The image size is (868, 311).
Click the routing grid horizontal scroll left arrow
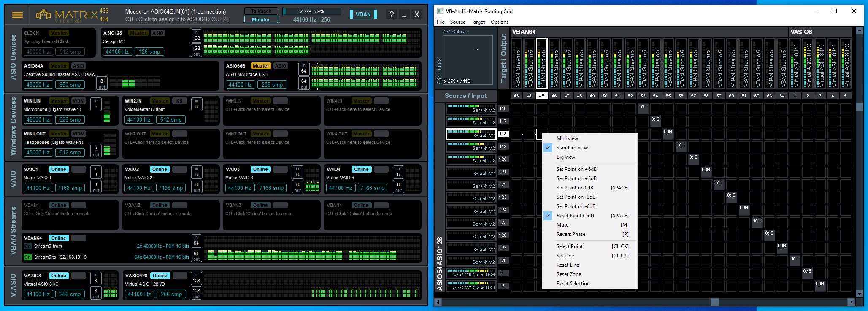point(438,302)
